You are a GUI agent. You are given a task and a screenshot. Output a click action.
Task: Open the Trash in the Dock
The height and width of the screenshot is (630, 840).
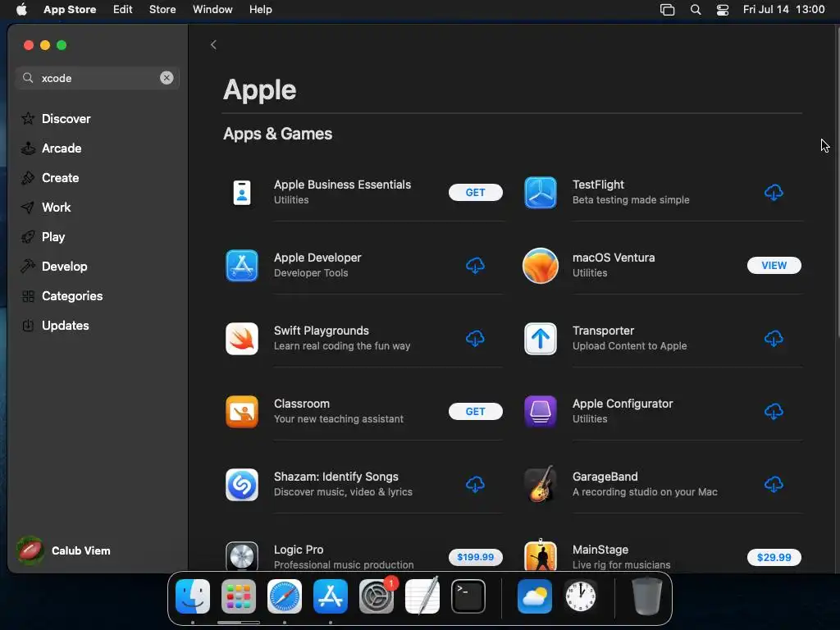click(x=647, y=596)
